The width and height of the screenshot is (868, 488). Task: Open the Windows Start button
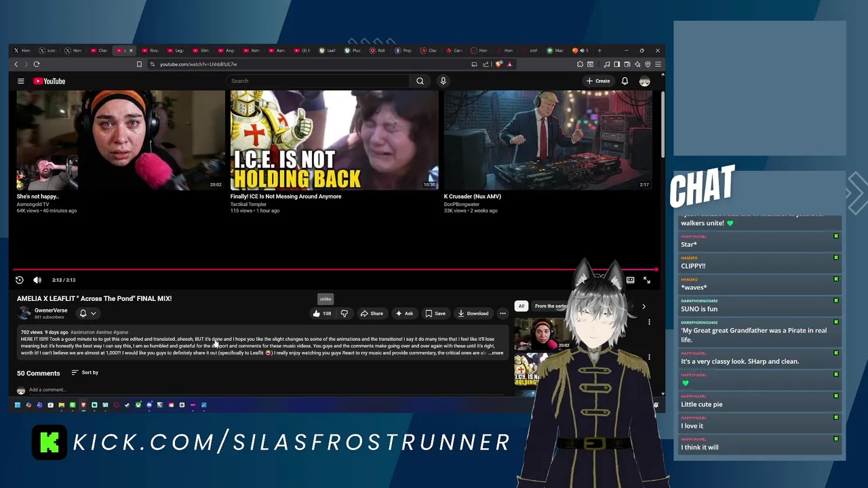click(18, 405)
